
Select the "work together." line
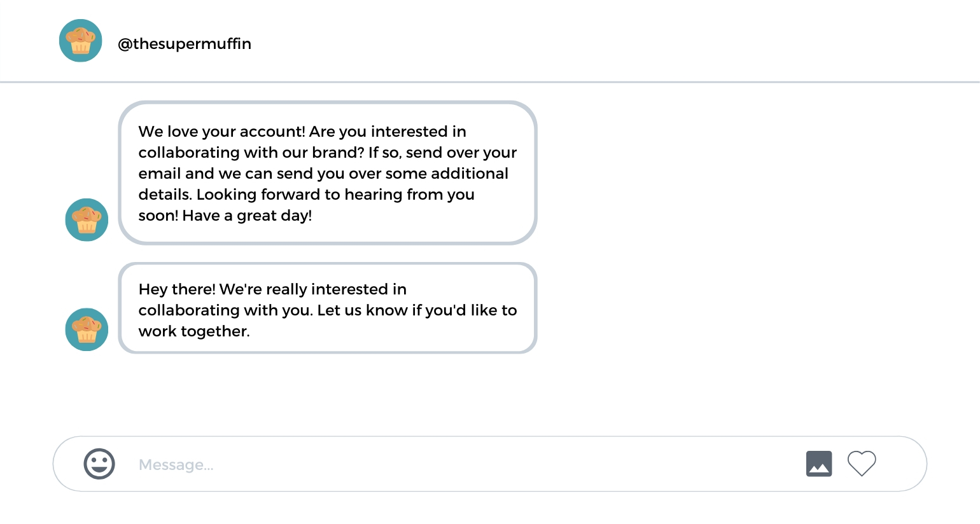[x=194, y=331]
